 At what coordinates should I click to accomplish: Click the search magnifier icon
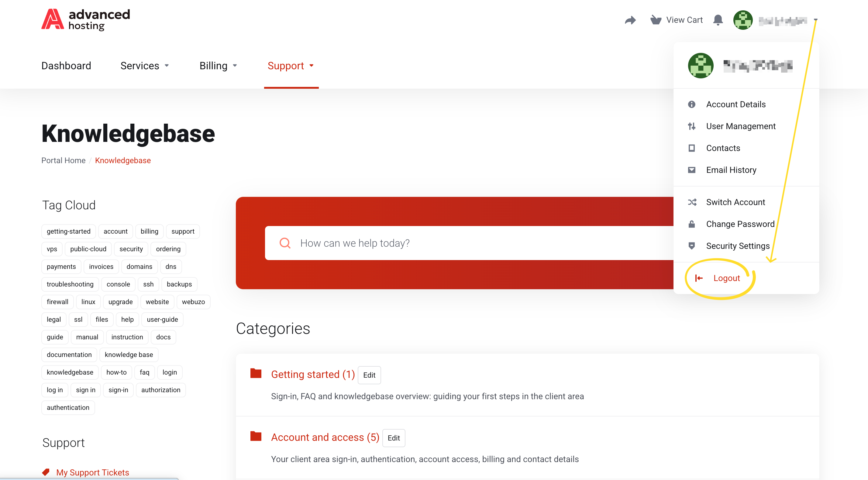[x=285, y=243]
